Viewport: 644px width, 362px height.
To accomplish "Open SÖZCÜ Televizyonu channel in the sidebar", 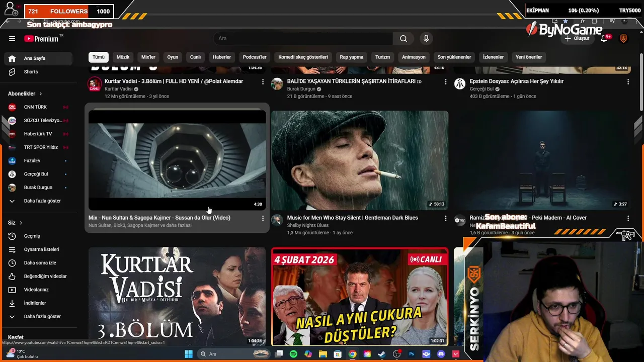I will [x=38, y=121].
